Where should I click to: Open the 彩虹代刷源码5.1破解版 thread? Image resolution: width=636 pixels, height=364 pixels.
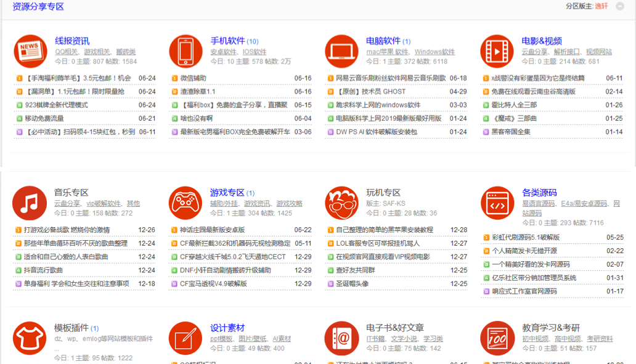coord(526,237)
